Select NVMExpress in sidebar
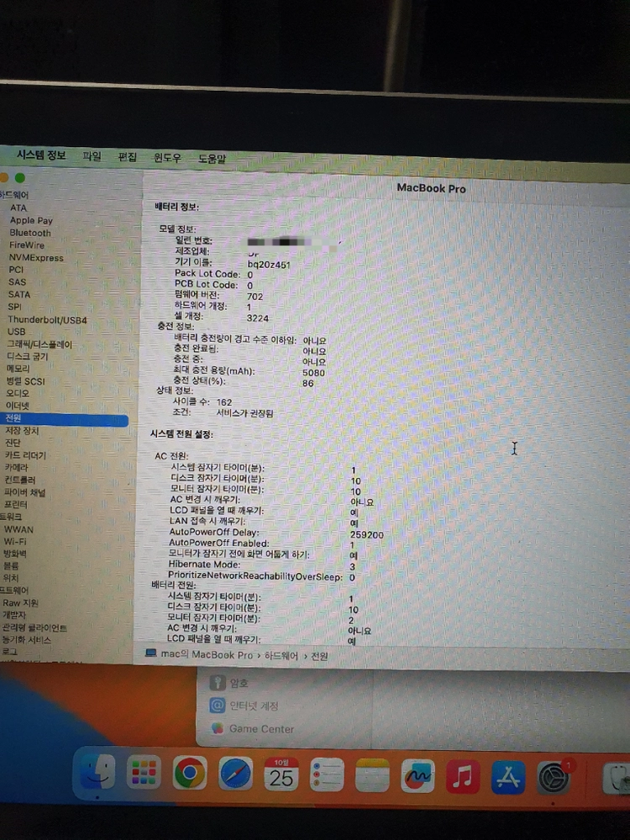Screen dimensions: 630x840 click(x=36, y=258)
